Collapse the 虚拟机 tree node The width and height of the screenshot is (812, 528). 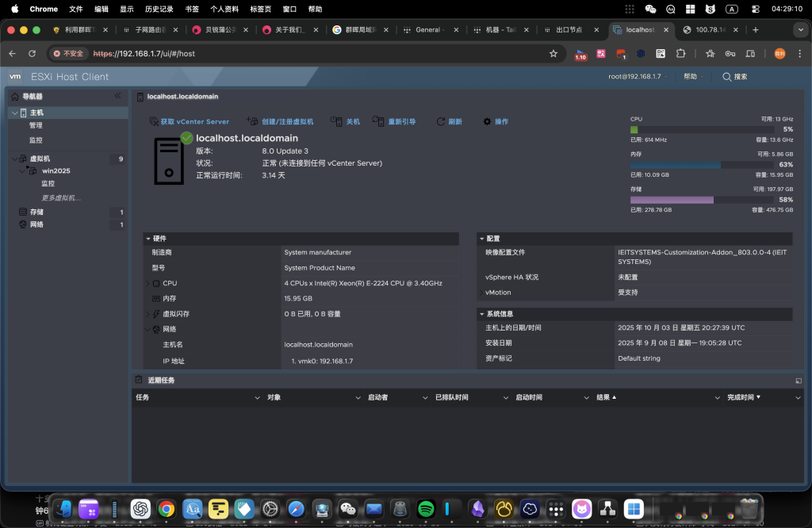14,159
